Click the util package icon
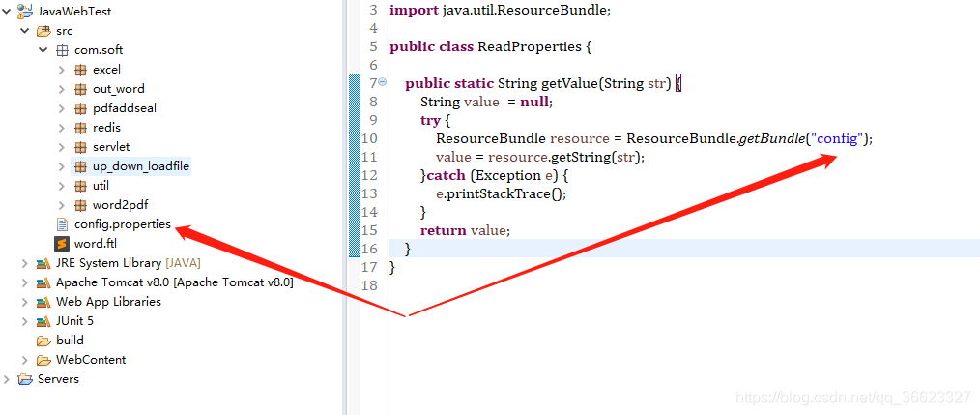This screenshot has width=980, height=415. point(80,186)
